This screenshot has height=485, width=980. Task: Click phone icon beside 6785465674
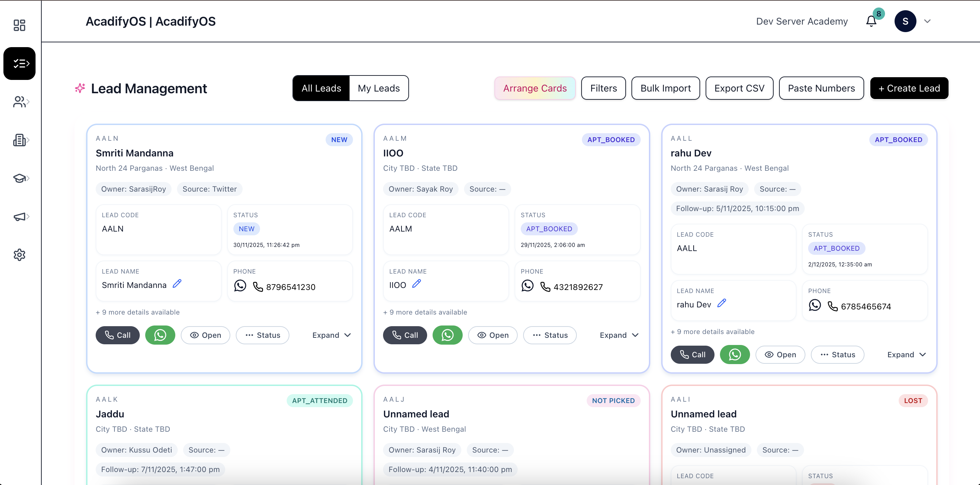pyautogui.click(x=832, y=306)
